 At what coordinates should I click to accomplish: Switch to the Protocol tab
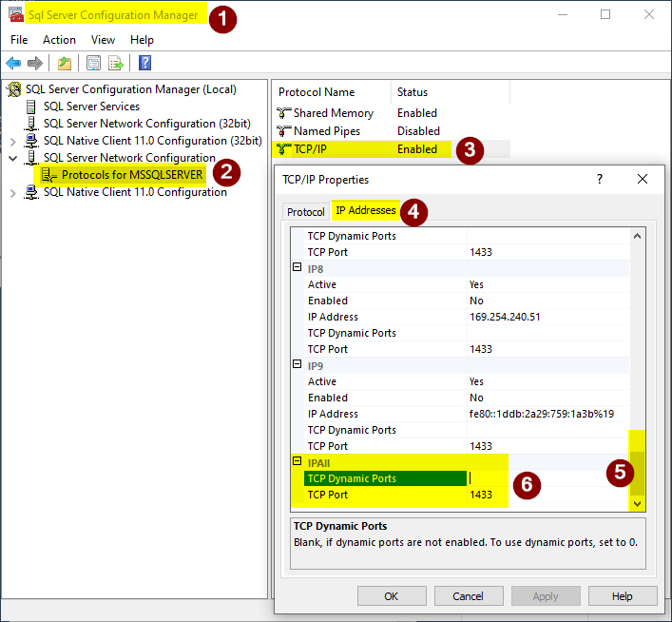click(305, 212)
